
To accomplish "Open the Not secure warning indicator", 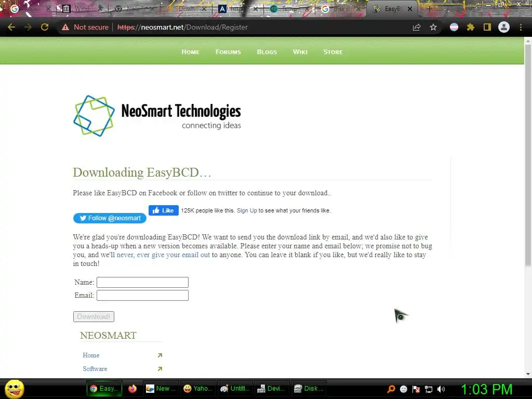I will [85, 27].
